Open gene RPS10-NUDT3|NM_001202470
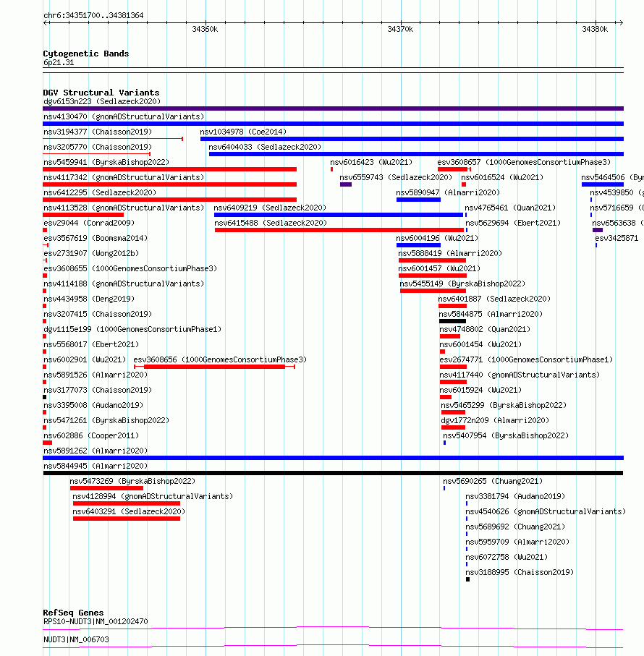The width and height of the screenshot is (644, 656). [96, 622]
